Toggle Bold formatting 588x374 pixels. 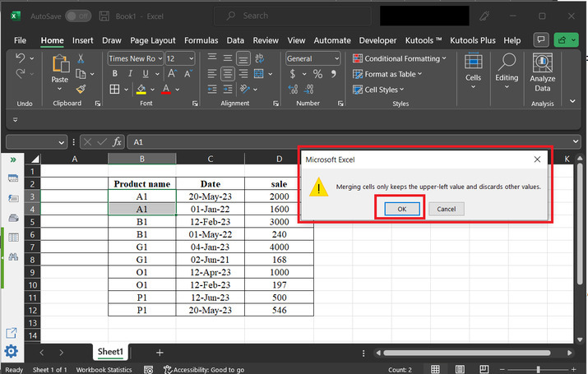point(114,74)
